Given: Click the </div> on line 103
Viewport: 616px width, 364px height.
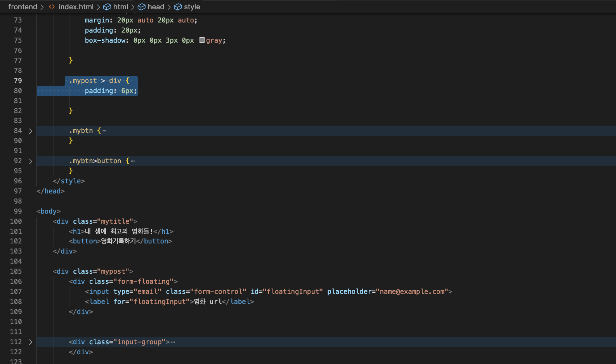Looking at the screenshot, I should pos(65,251).
